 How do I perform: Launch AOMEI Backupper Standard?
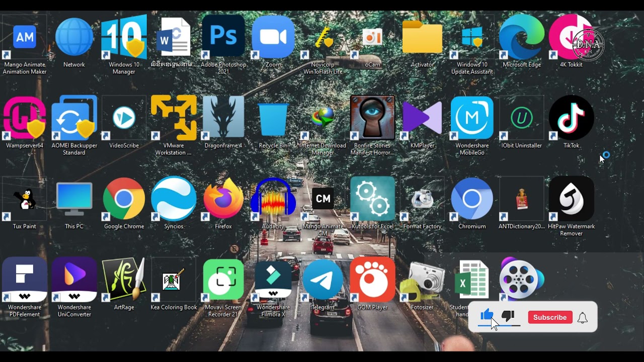click(74, 119)
